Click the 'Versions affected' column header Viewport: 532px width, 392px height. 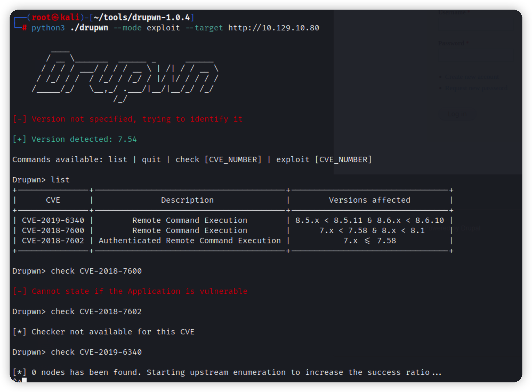[x=369, y=200]
